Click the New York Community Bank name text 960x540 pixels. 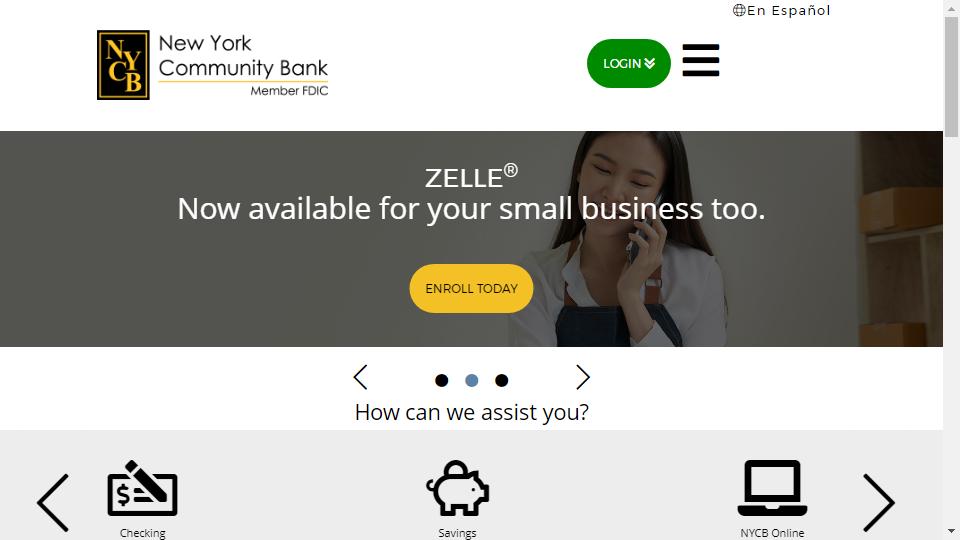[x=243, y=56]
